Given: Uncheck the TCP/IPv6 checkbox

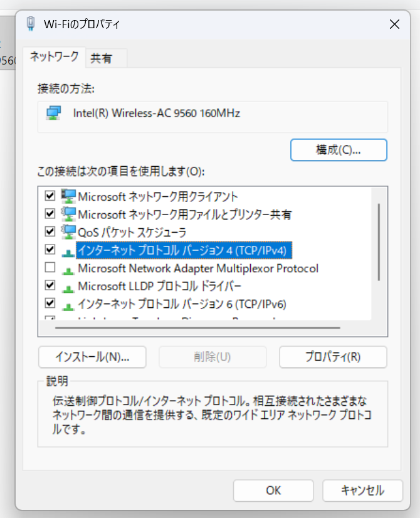Looking at the screenshot, I should click(51, 304).
